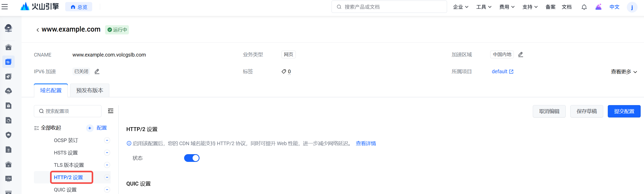Click the plus icon beside 配置

(90, 128)
